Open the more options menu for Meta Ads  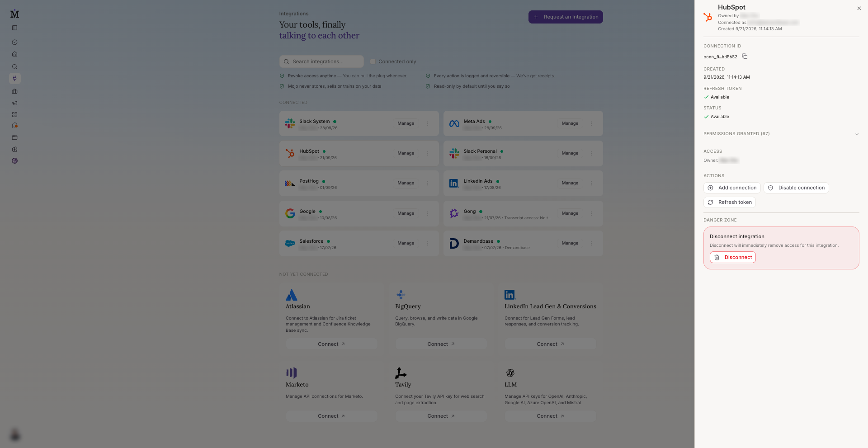coord(591,123)
